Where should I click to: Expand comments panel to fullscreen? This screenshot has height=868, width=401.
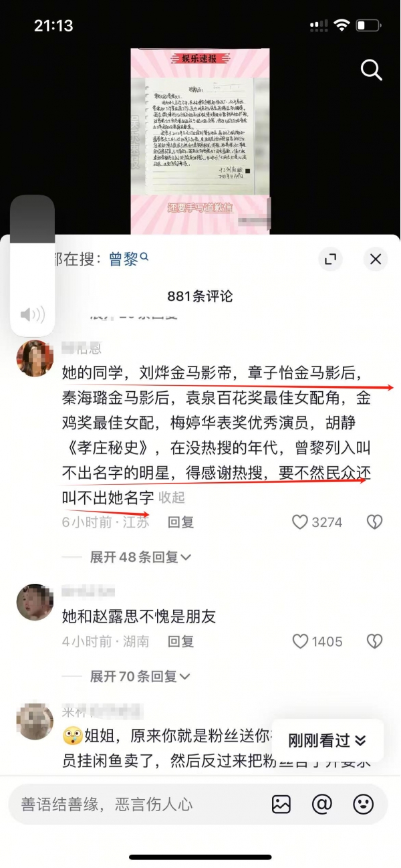pyautogui.click(x=329, y=259)
